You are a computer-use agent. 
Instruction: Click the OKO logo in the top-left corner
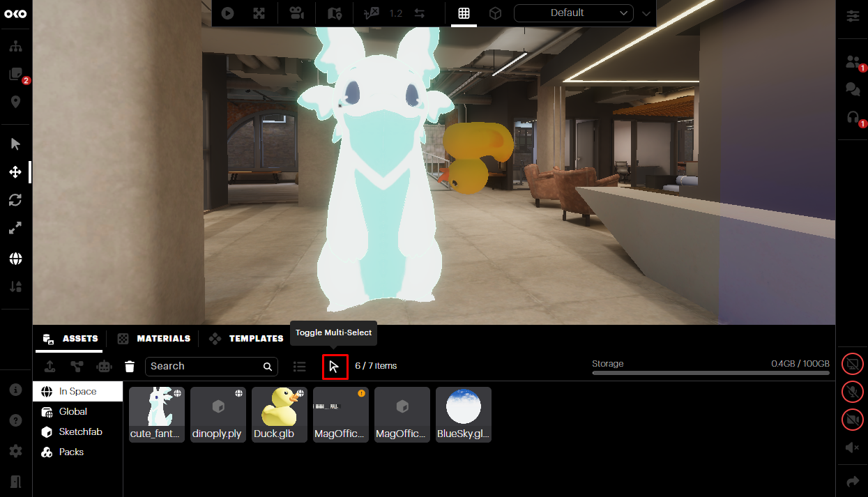point(15,15)
